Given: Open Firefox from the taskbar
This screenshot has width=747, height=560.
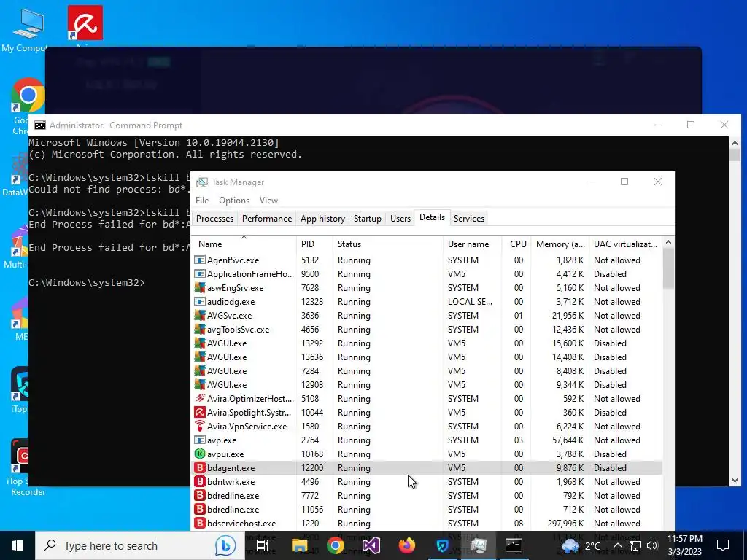Looking at the screenshot, I should pos(407,545).
